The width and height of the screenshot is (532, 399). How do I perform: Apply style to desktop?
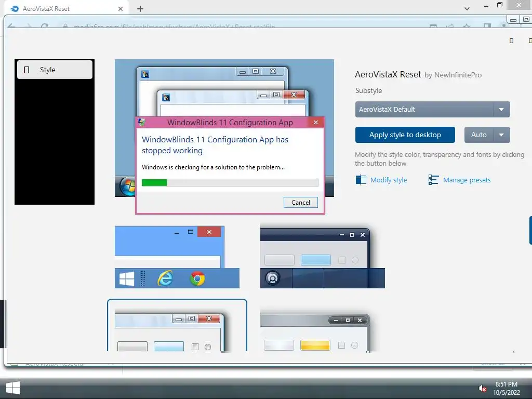tap(405, 135)
